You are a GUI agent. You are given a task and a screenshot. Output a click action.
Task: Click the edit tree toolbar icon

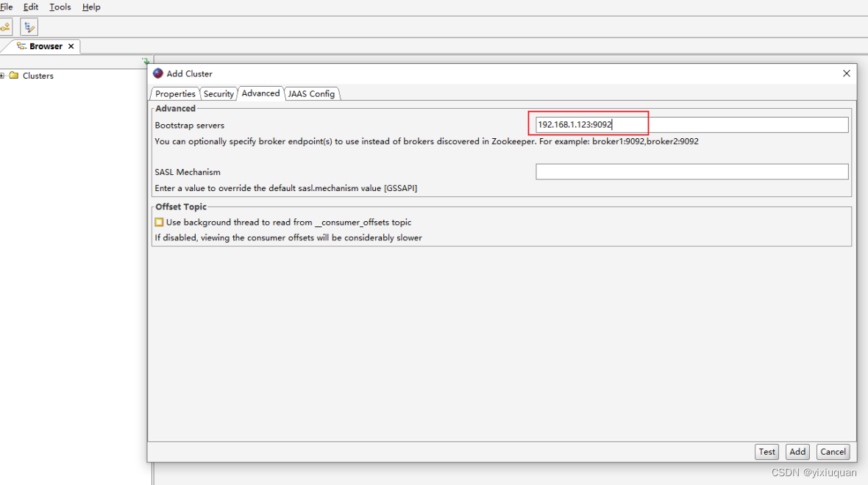tap(29, 26)
